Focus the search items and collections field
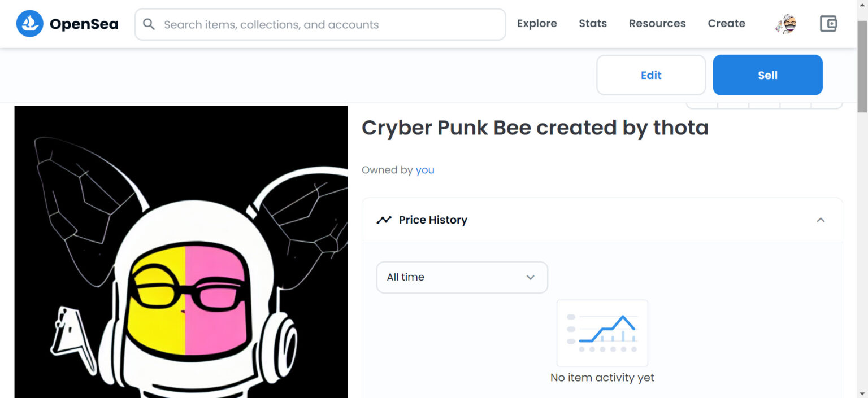868x398 pixels. (x=328, y=24)
